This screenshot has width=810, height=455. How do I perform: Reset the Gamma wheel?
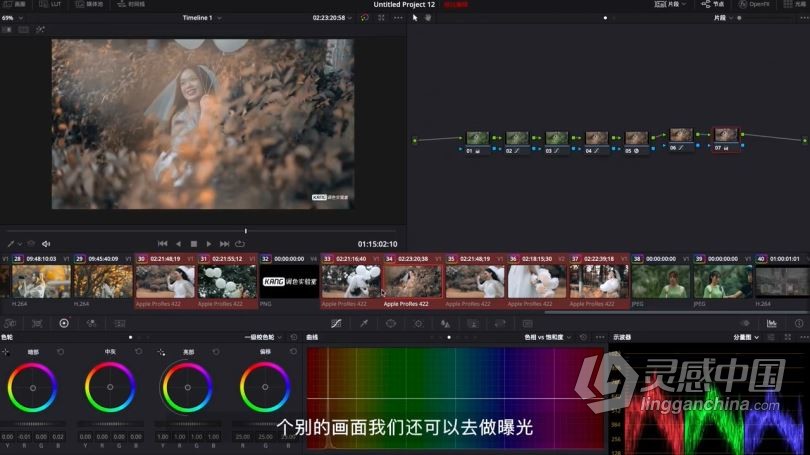[138, 352]
